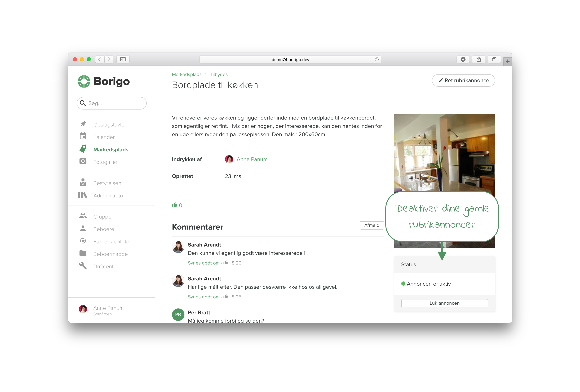Open Kalender in the sidebar
Image resolution: width=580 pixels, height=392 pixels.
(x=104, y=137)
